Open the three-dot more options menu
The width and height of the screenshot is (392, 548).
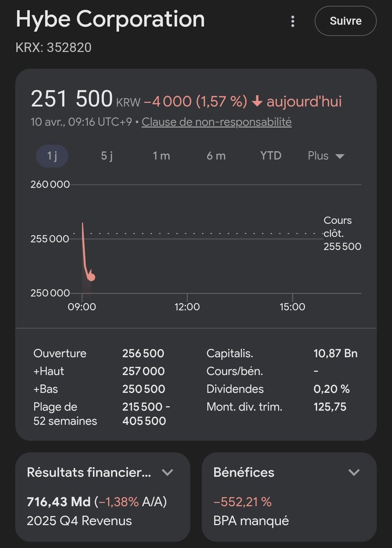(293, 21)
